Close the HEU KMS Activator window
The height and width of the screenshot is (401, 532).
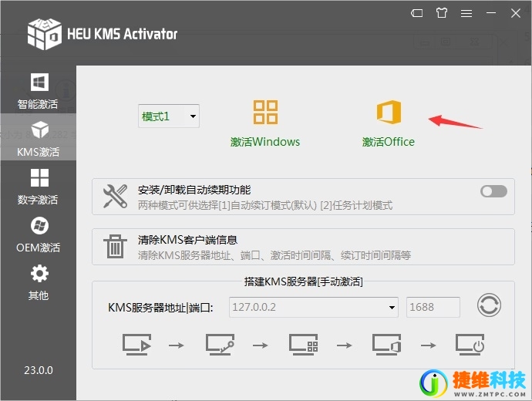tap(516, 13)
